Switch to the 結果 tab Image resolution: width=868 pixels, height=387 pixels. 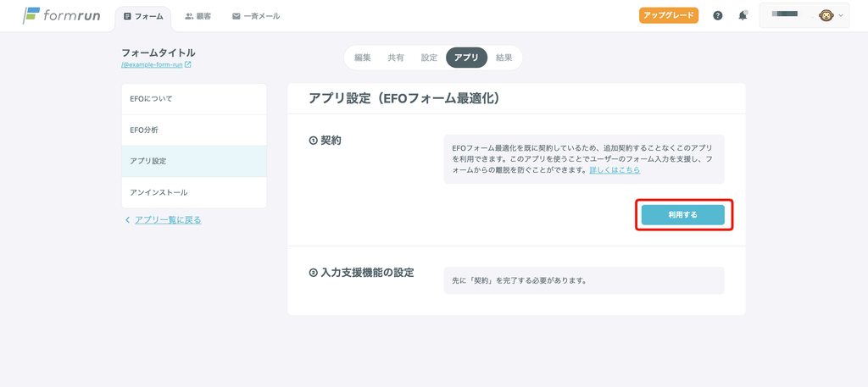coord(504,58)
